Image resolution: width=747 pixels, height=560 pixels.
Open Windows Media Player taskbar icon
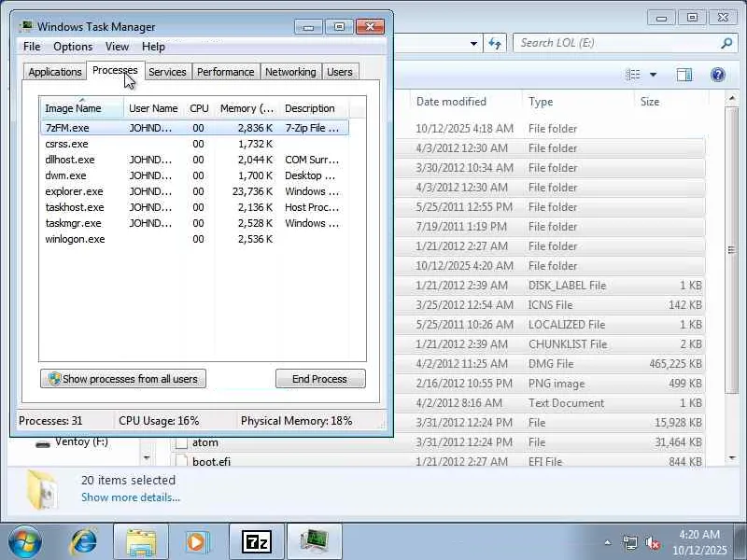tap(196, 542)
